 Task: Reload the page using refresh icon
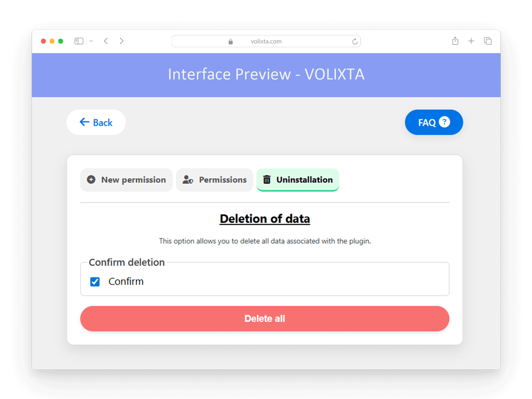point(355,41)
